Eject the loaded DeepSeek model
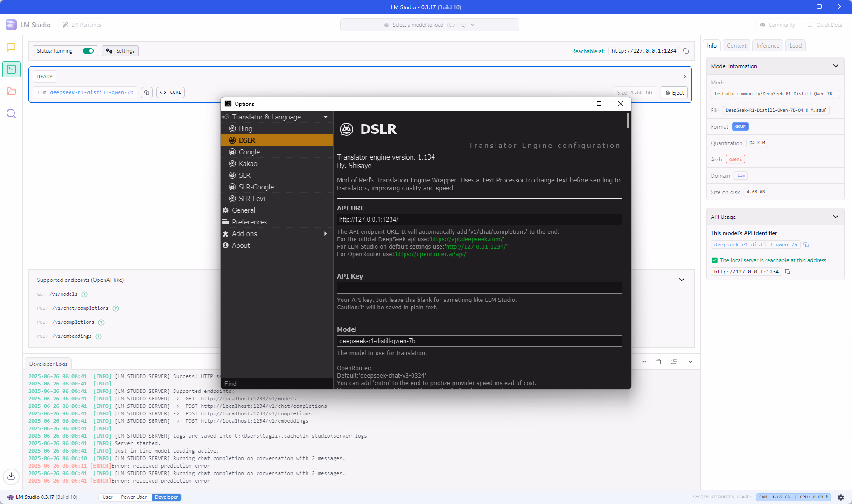This screenshot has height=504, width=852. click(x=674, y=92)
